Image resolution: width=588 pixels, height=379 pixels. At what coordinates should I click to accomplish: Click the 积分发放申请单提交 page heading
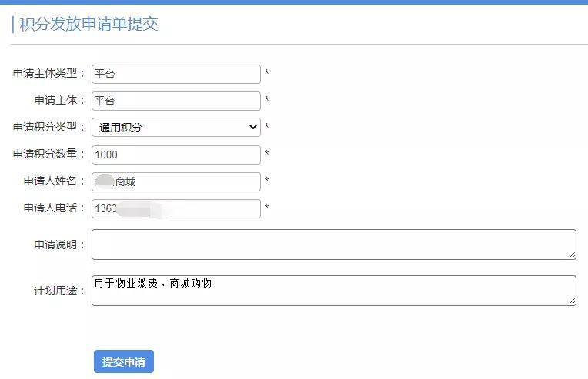pos(89,24)
